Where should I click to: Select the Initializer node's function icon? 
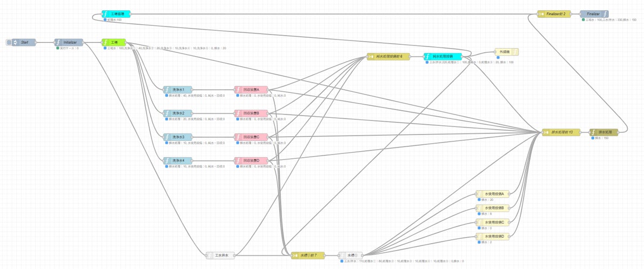[58, 42]
